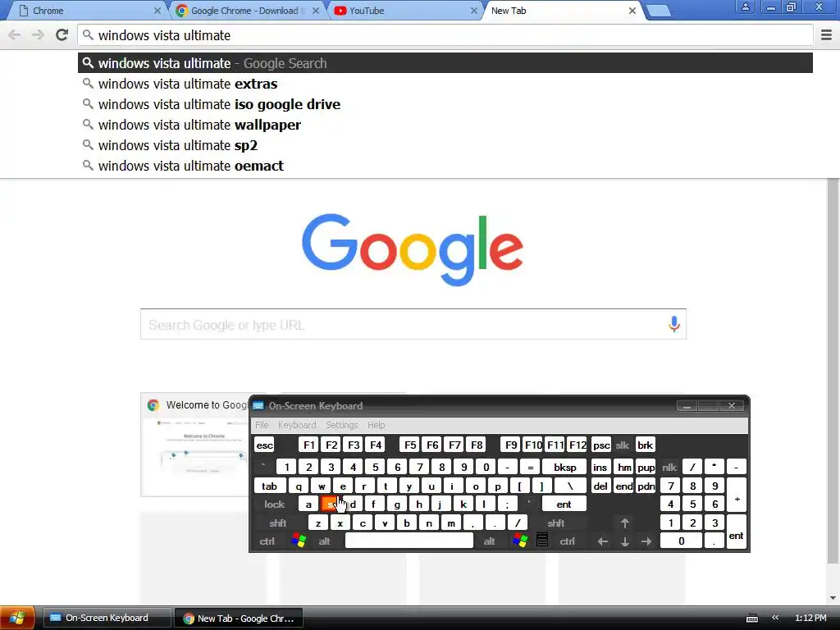This screenshot has width=840, height=630.
Task: Click the browser forward arrow
Action: pyautogui.click(x=38, y=35)
